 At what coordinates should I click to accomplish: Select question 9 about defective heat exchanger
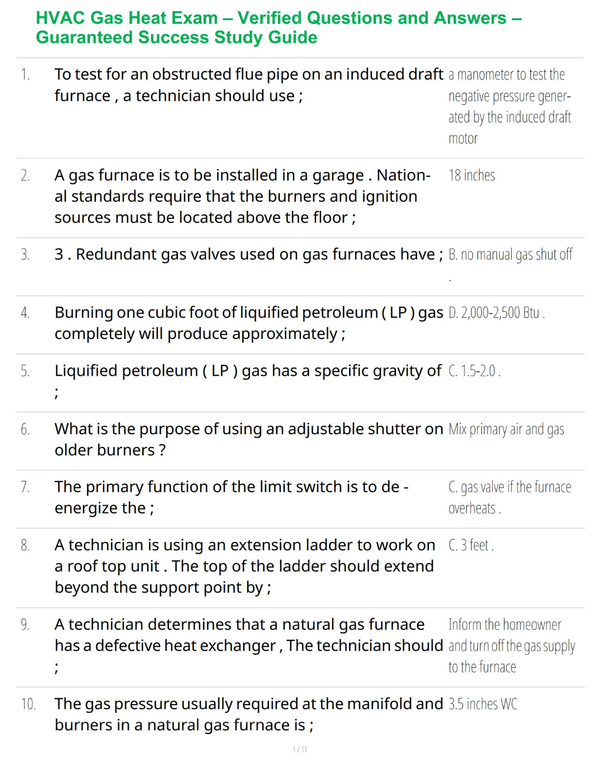coord(249,646)
